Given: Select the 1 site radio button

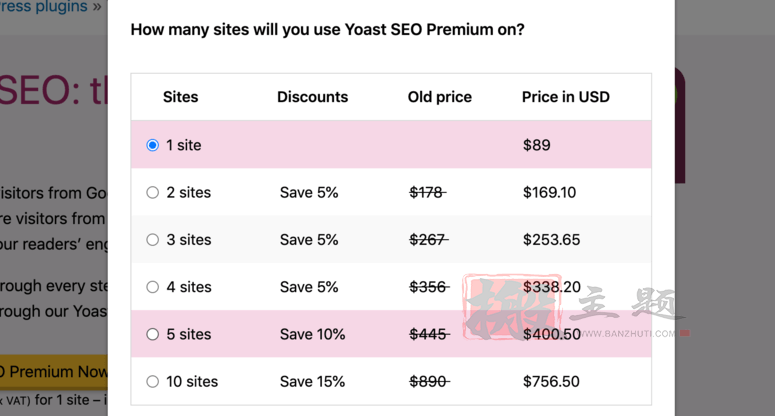Looking at the screenshot, I should pyautogui.click(x=153, y=145).
